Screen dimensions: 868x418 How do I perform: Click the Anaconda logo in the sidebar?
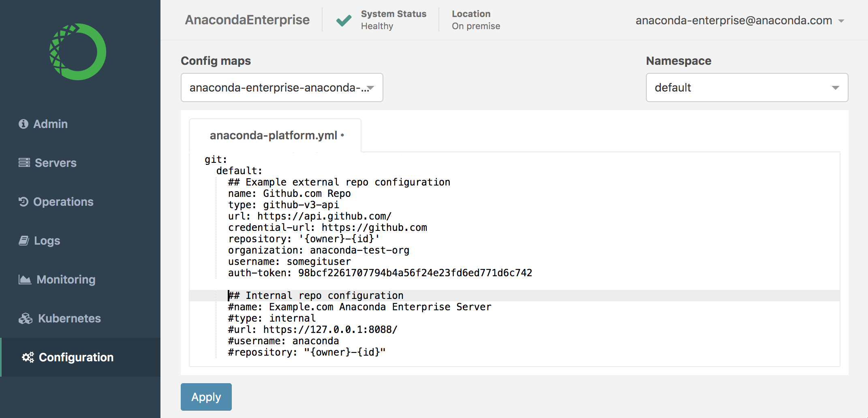78,52
